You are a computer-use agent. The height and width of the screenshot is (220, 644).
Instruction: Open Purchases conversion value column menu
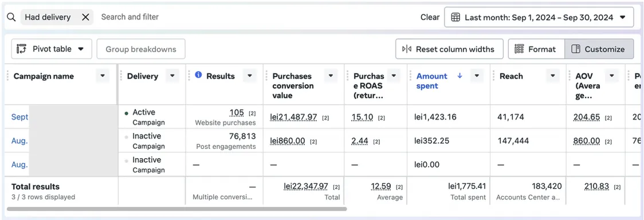331,76
